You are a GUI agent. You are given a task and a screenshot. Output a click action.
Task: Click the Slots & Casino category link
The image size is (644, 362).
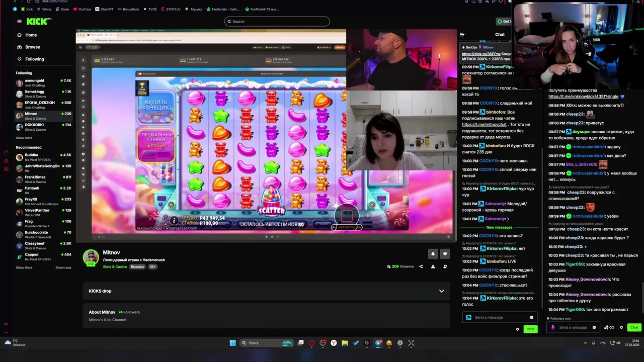[x=115, y=266]
